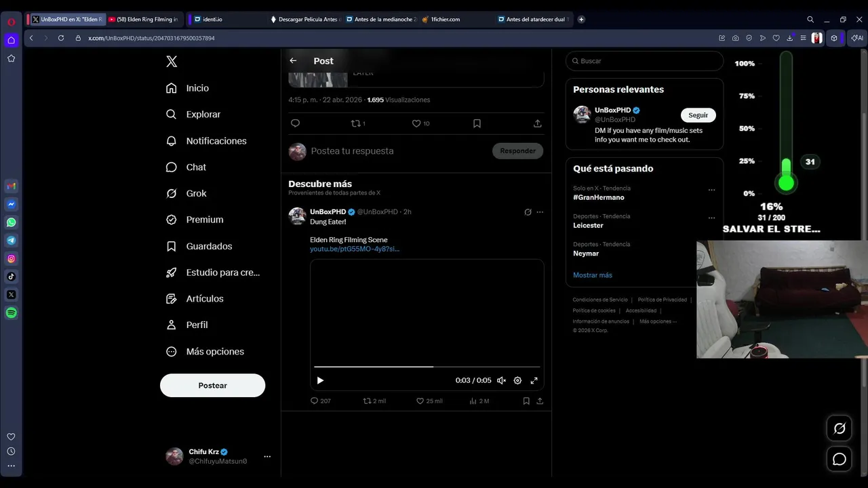Image resolution: width=868 pixels, height=488 pixels.
Task: Click the address bar URL
Action: click(151, 38)
